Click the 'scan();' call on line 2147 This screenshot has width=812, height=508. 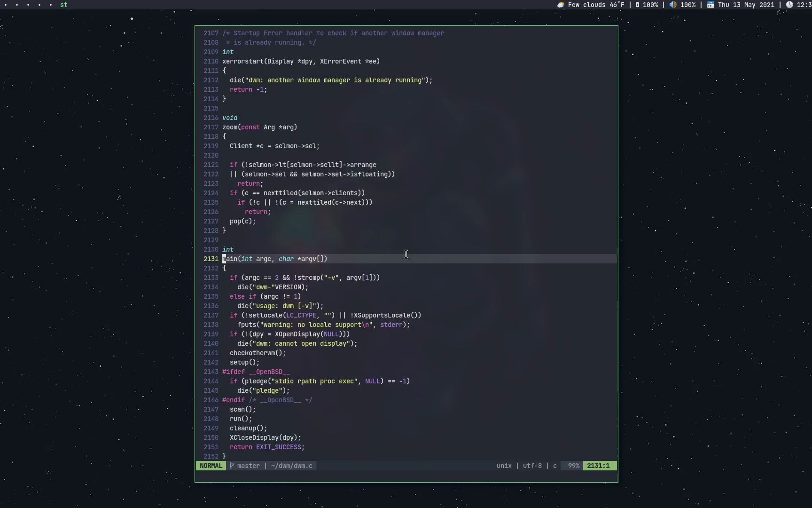click(x=243, y=409)
